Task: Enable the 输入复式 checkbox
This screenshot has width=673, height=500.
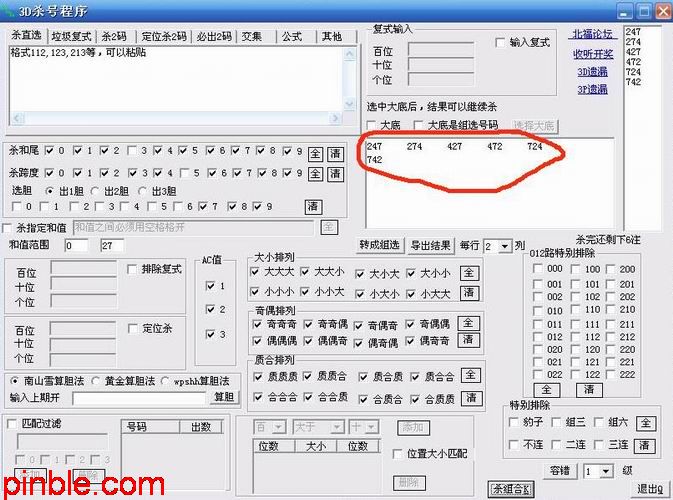Action: pos(502,43)
